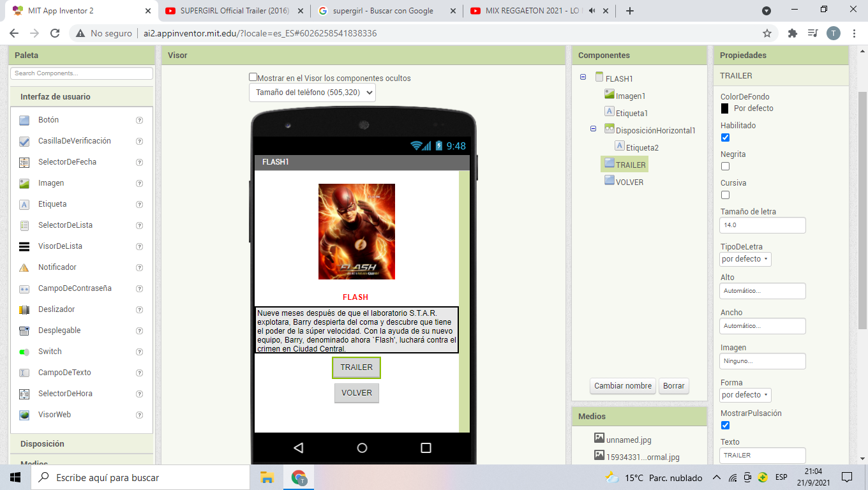This screenshot has height=490, width=868.
Task: Click the Android home circle icon
Action: [x=362, y=448]
